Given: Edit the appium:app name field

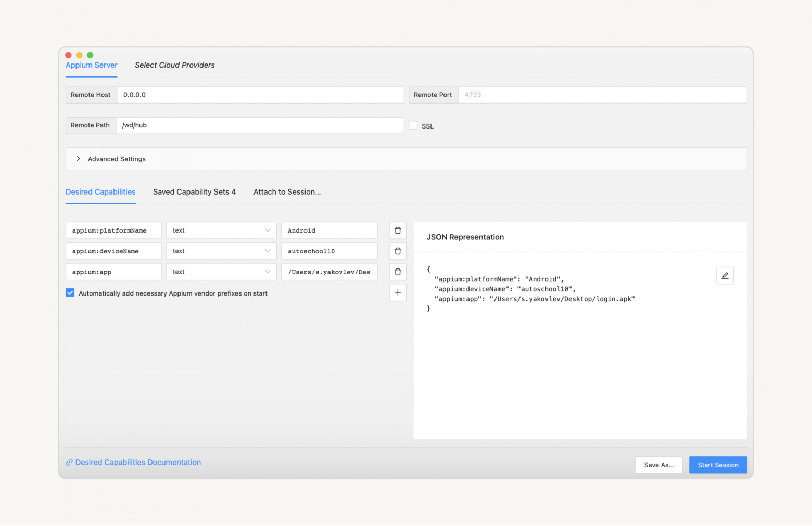Looking at the screenshot, I should [114, 272].
